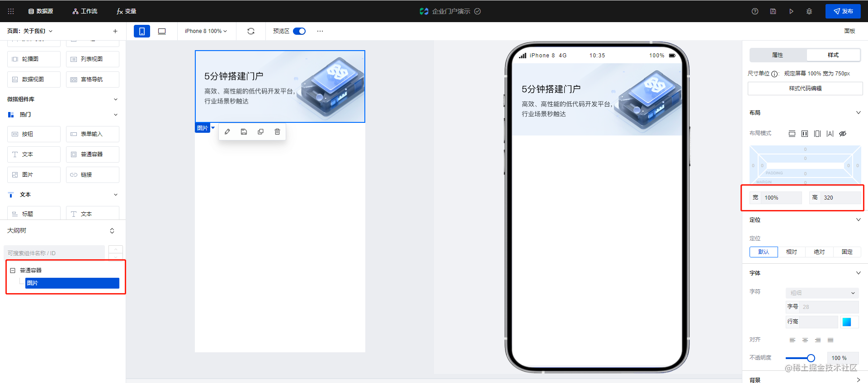Select the 数据视图 data view component
The width and height of the screenshot is (868, 383).
(x=34, y=79)
